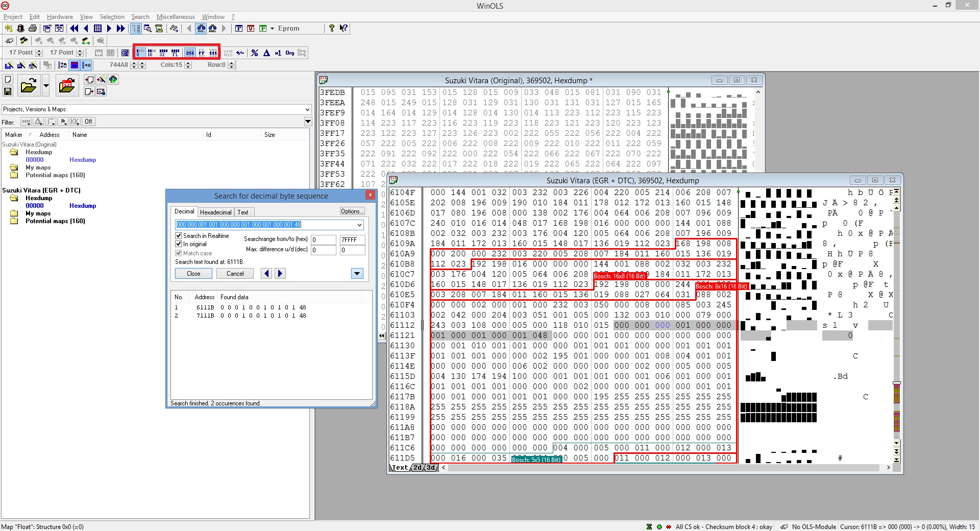Toggle the 8-bit display mode

[140, 53]
